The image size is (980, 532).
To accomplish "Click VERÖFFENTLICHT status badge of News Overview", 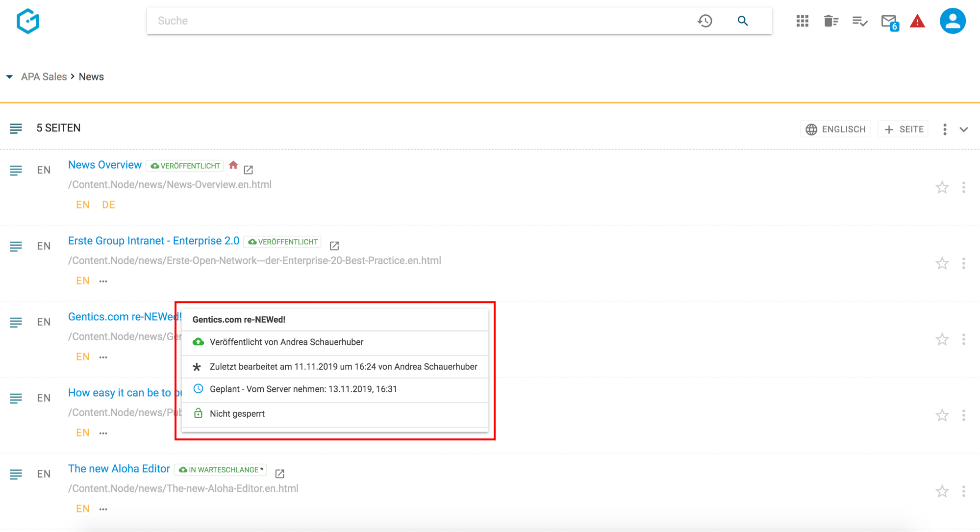I will [x=185, y=166].
